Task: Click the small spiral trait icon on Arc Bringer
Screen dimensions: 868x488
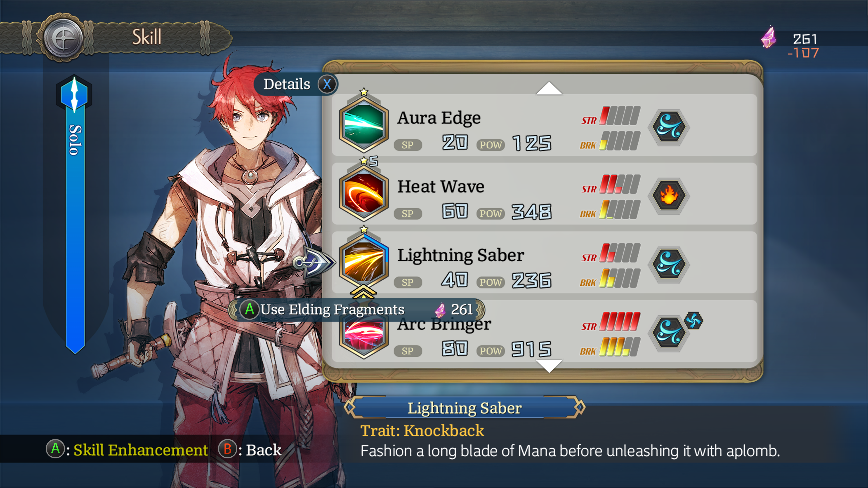Action: (693, 320)
